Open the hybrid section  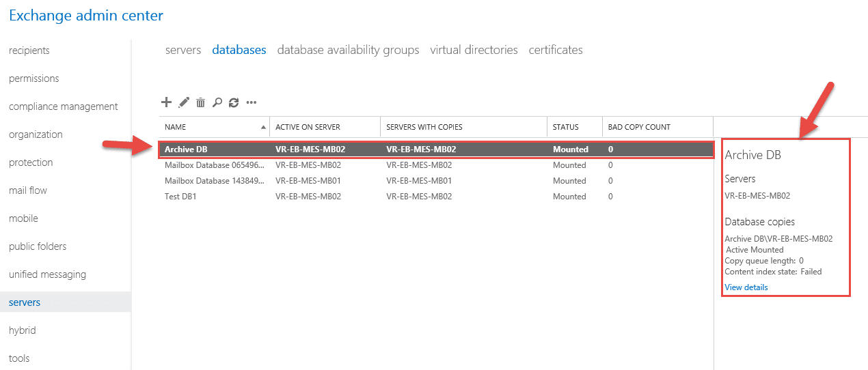pos(23,330)
